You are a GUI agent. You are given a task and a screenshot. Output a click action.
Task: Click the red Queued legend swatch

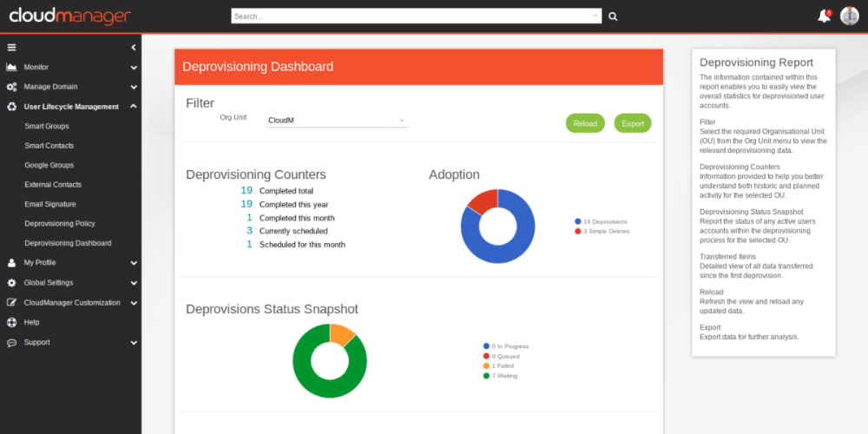tap(486, 356)
